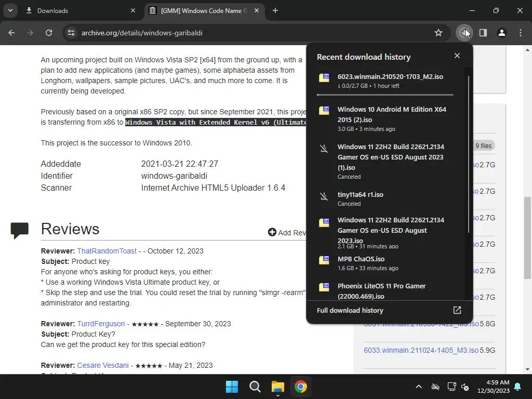
Task: Click the page vertical scrollbar thumb
Action: click(528, 237)
